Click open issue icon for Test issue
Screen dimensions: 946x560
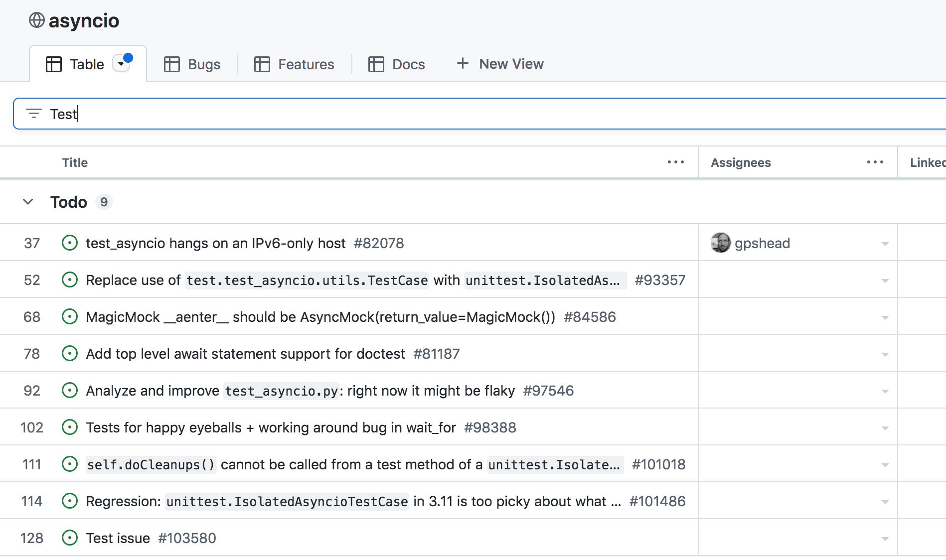[70, 538]
